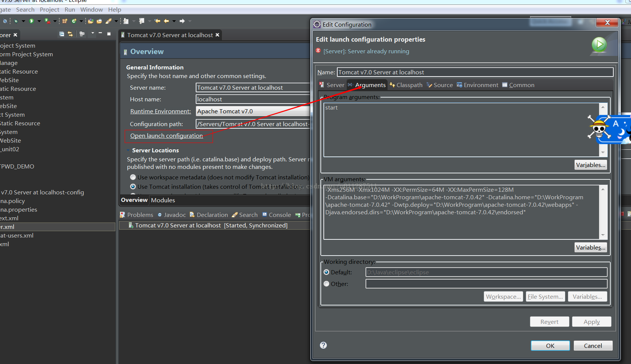Open the Search flashlight dropdown arrow
The image size is (631, 364).
click(116, 21)
